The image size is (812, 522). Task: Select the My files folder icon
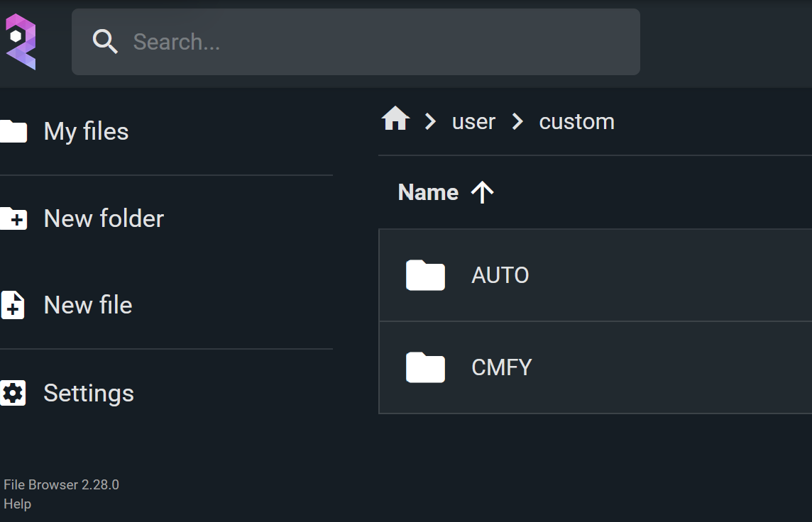tap(14, 131)
